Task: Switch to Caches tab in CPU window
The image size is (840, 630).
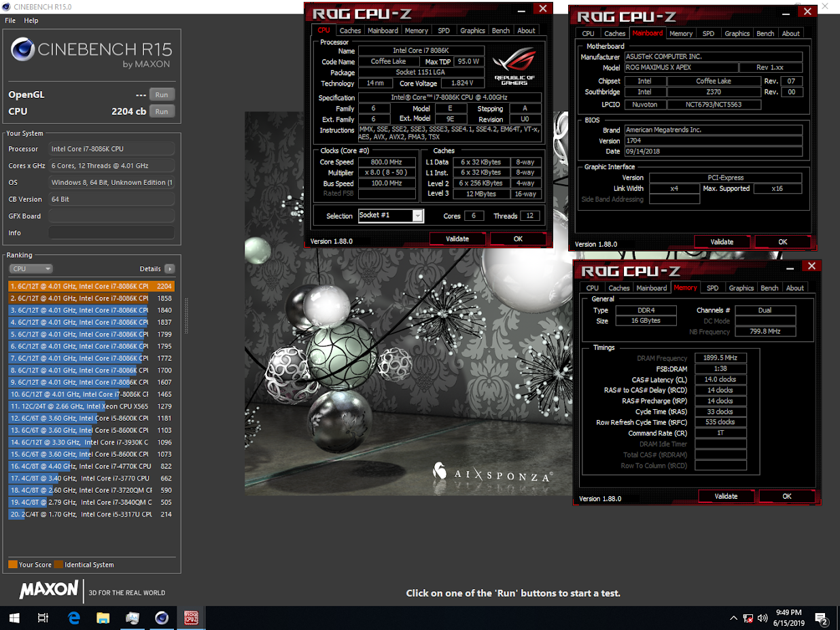Action: coord(350,30)
